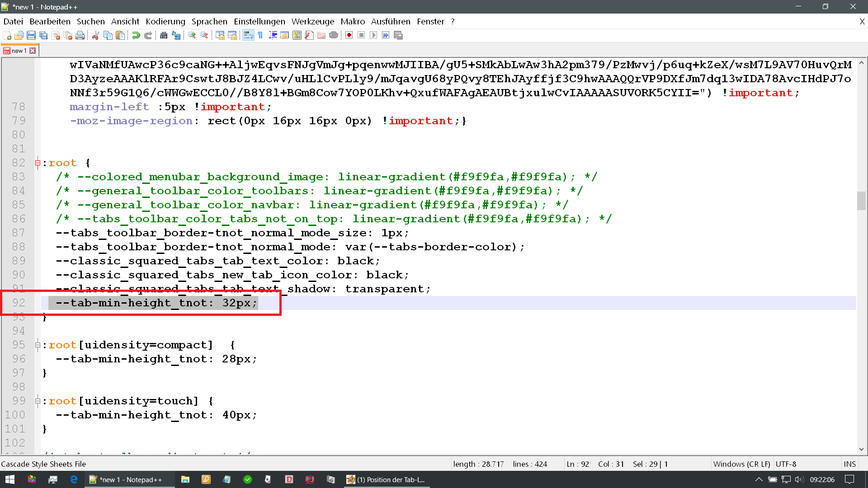Click the Undo green arrow icon
Viewport: 868px width, 488px height.
pos(136,35)
